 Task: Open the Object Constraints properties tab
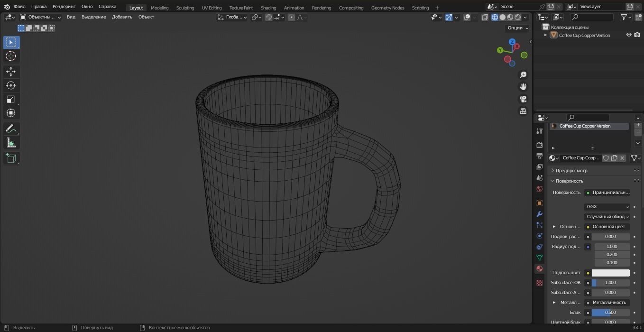tap(539, 247)
